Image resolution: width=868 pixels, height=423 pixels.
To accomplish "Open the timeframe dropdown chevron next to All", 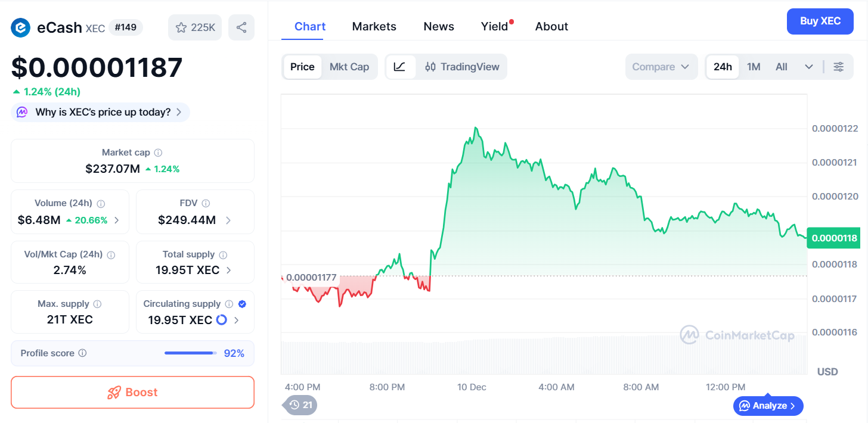I will click(808, 67).
